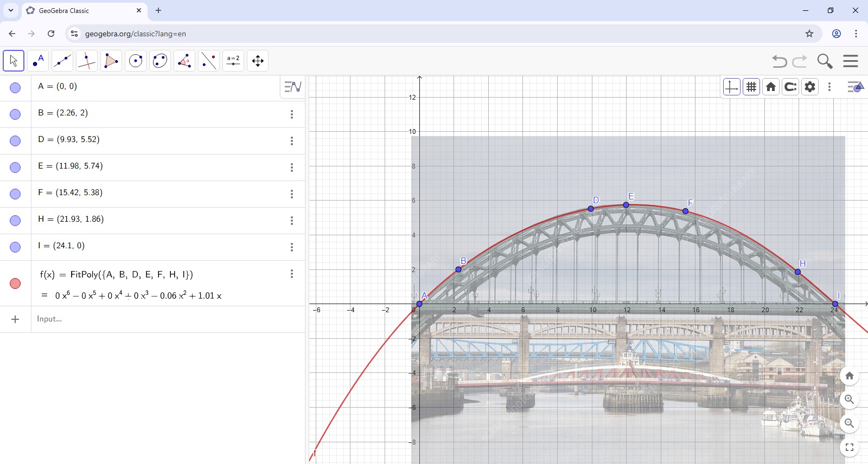Zoom in on the graphics view
868x464 pixels.
[x=849, y=399]
